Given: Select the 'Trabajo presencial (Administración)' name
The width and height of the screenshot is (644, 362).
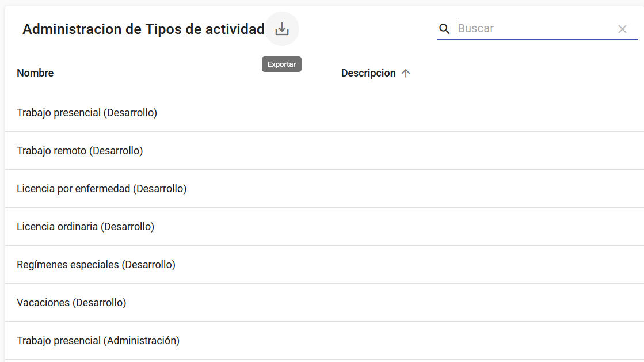Looking at the screenshot, I should point(98,341).
